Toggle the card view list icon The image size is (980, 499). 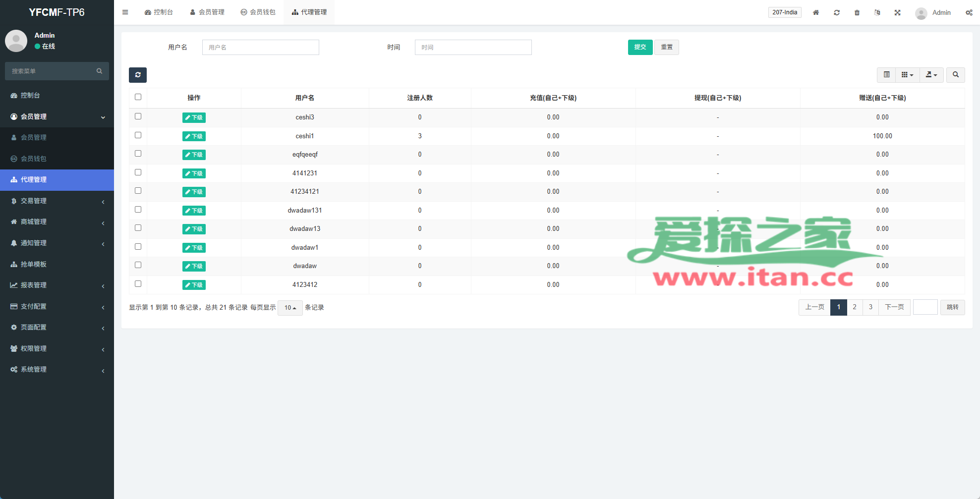[886, 75]
